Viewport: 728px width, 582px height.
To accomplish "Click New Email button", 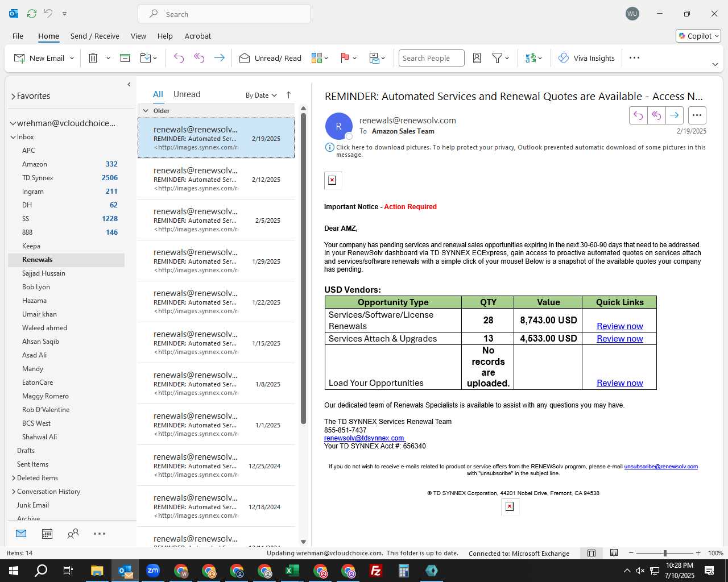I will tap(40, 58).
